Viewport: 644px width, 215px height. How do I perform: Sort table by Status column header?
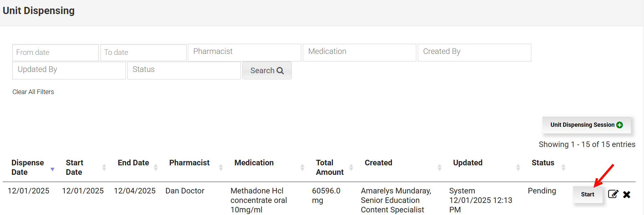tap(543, 163)
